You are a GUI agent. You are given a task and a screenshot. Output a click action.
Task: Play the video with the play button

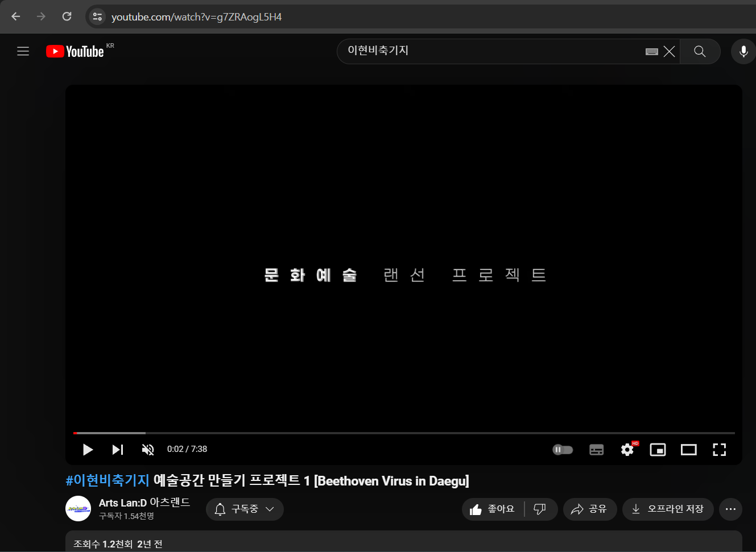pos(88,450)
